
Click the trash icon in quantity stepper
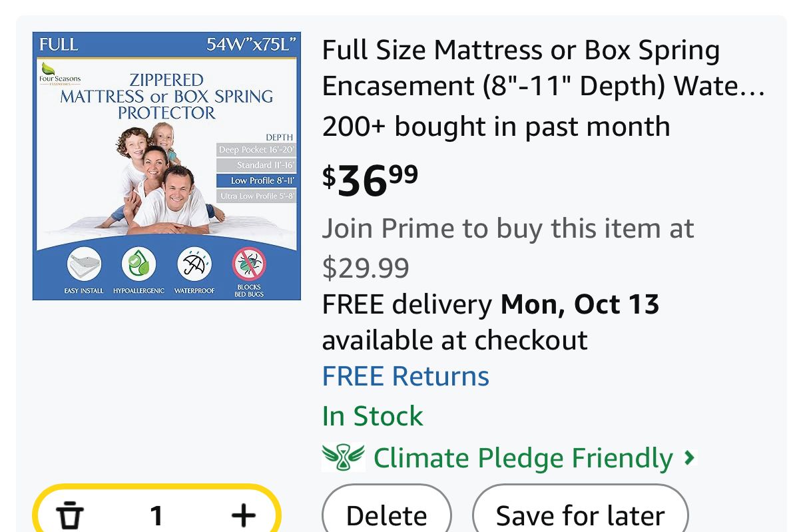[x=70, y=515]
